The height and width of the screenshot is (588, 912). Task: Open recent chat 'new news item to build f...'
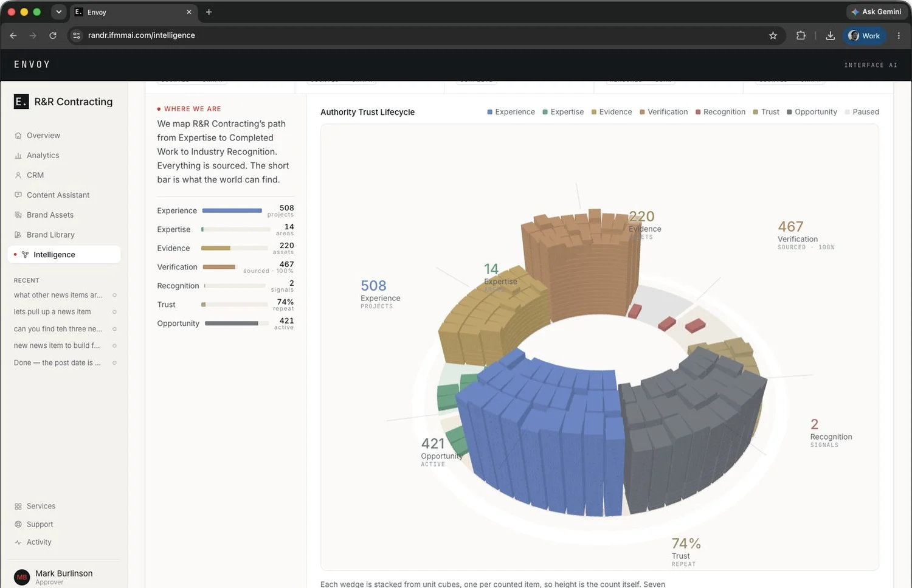(57, 345)
